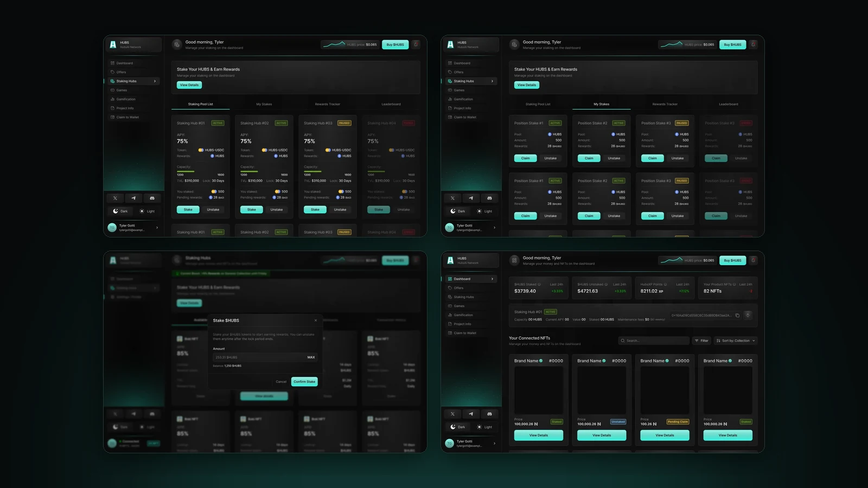This screenshot has width=868, height=488.
Task: Enable Light mode in the NFT dashboard screen
Action: coord(484,427)
